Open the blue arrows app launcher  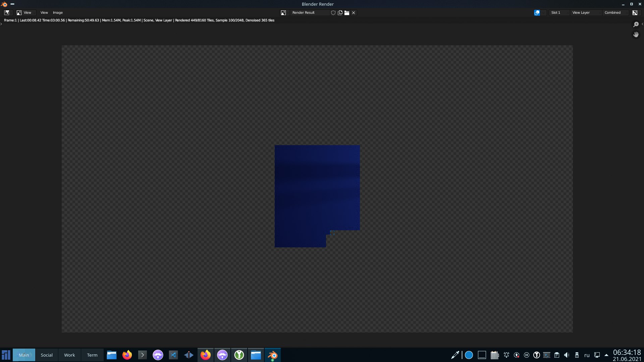tap(189, 355)
